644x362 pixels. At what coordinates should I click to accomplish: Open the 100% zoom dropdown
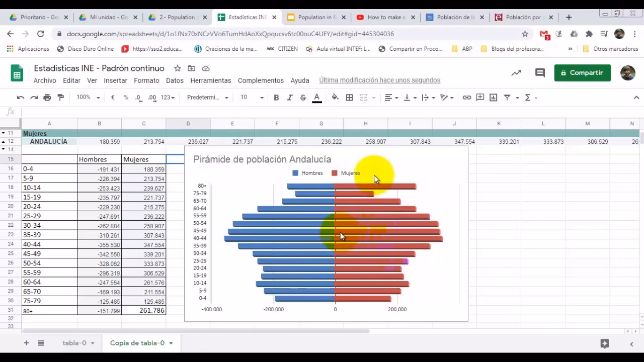pos(88,98)
